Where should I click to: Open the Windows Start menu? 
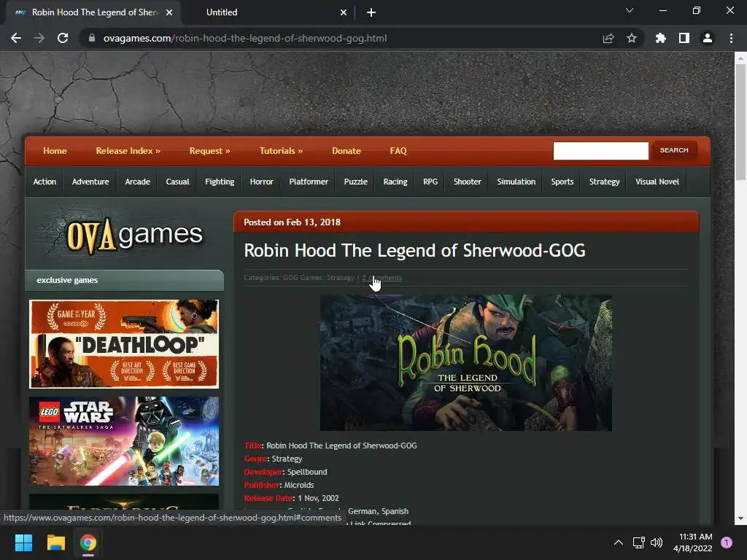point(23,542)
